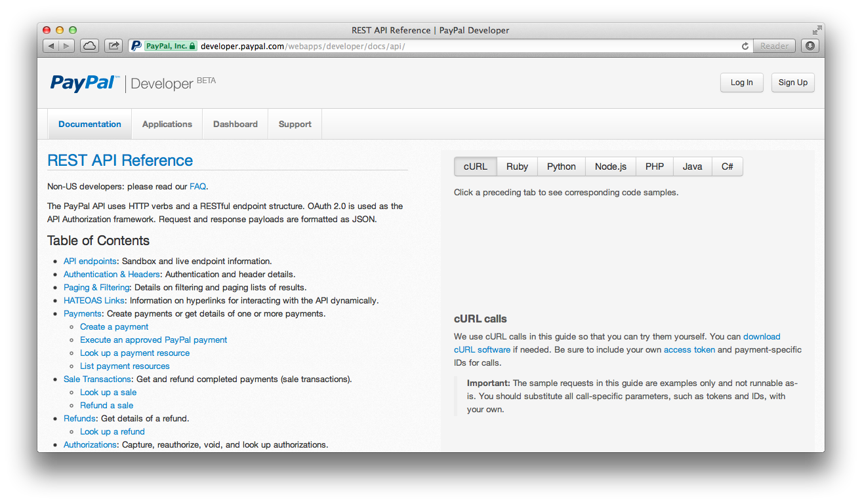Click the cURL calls heading
The image size is (862, 504).
point(480,319)
